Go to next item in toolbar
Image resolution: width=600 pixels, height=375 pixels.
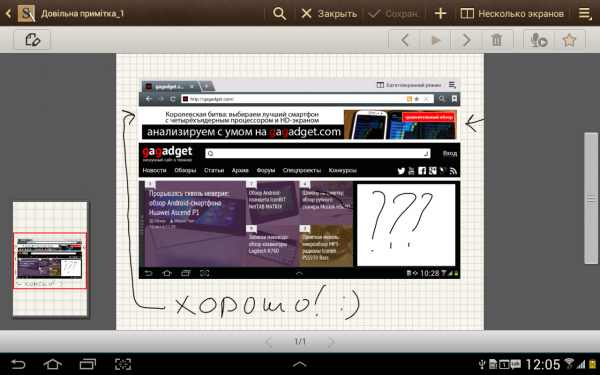pos(466,40)
